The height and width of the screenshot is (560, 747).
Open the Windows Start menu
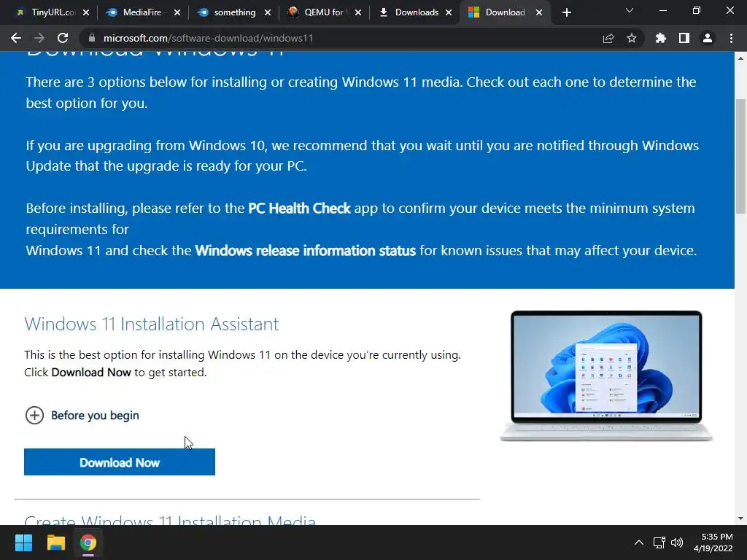pyautogui.click(x=23, y=542)
